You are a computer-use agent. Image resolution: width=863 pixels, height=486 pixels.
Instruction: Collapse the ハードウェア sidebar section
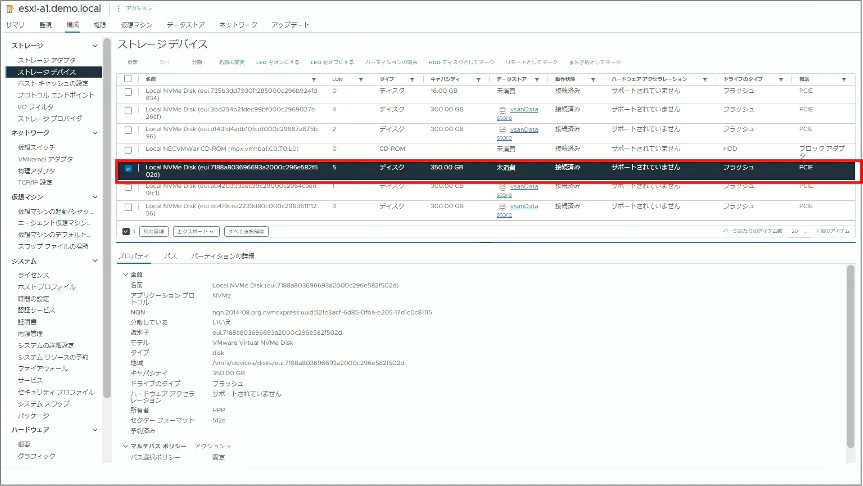[95, 430]
